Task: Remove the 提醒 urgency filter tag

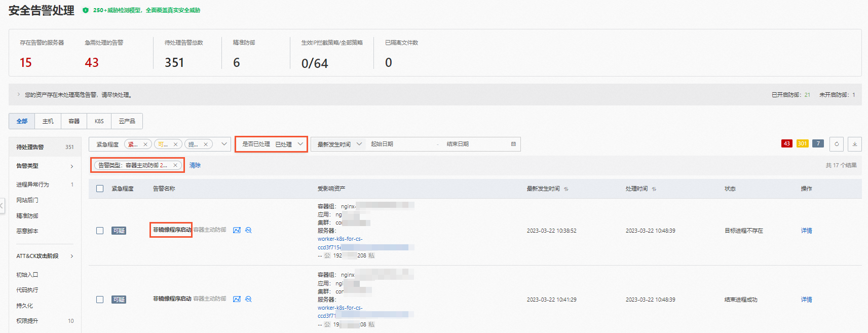Action: pyautogui.click(x=206, y=144)
